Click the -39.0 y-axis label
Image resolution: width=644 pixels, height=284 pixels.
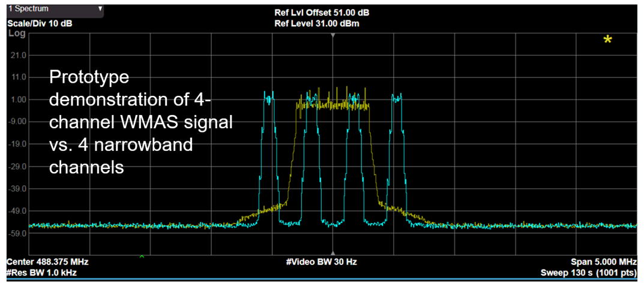pyautogui.click(x=16, y=189)
